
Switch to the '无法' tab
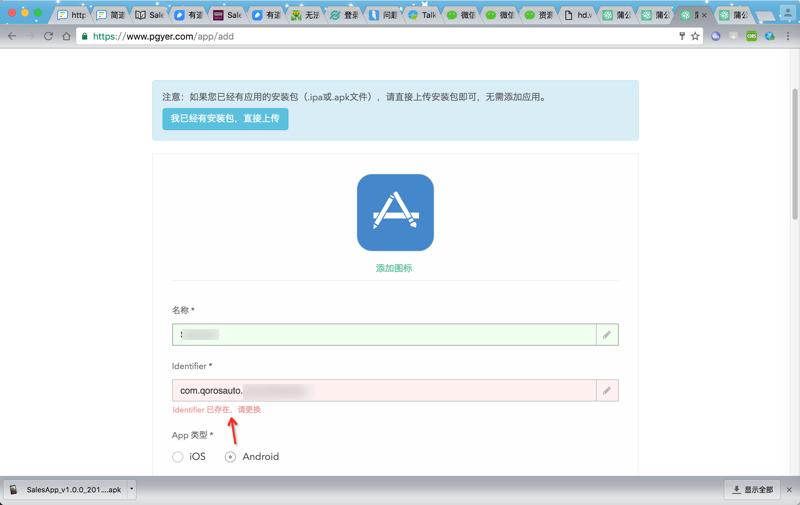point(306,15)
